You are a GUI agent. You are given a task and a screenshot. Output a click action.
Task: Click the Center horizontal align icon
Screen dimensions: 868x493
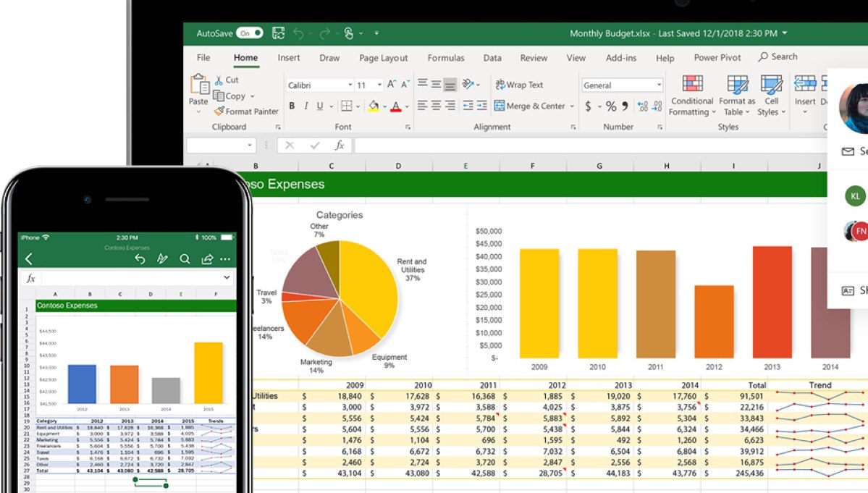[437, 106]
